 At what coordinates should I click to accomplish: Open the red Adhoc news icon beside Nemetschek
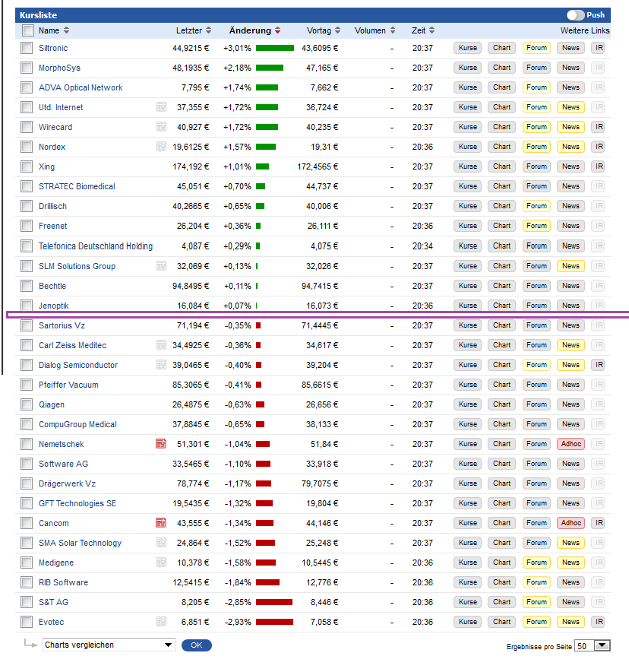pyautogui.click(x=160, y=444)
